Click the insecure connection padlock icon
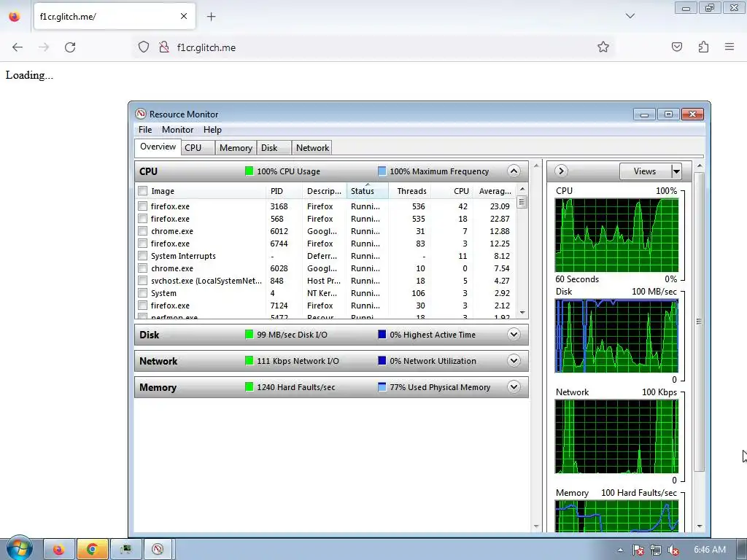Viewport: 747px width, 560px height. click(x=164, y=47)
